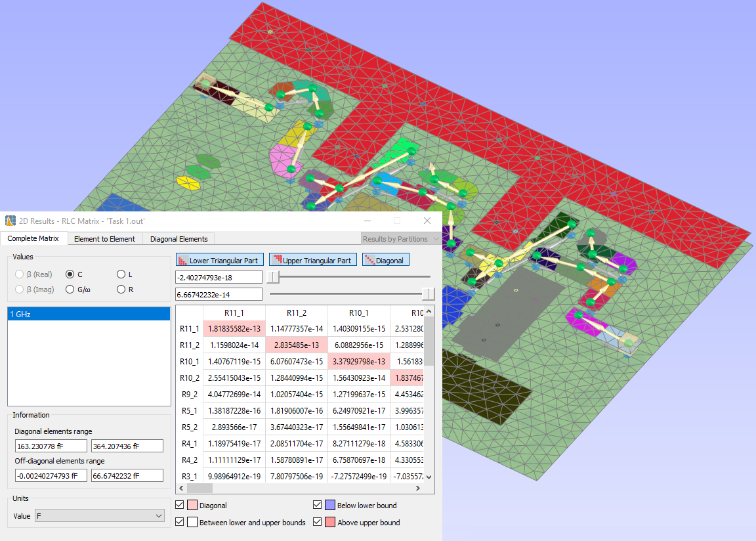The height and width of the screenshot is (541, 756).
Task: Switch to the Diagonal Elements tab
Action: click(x=178, y=239)
